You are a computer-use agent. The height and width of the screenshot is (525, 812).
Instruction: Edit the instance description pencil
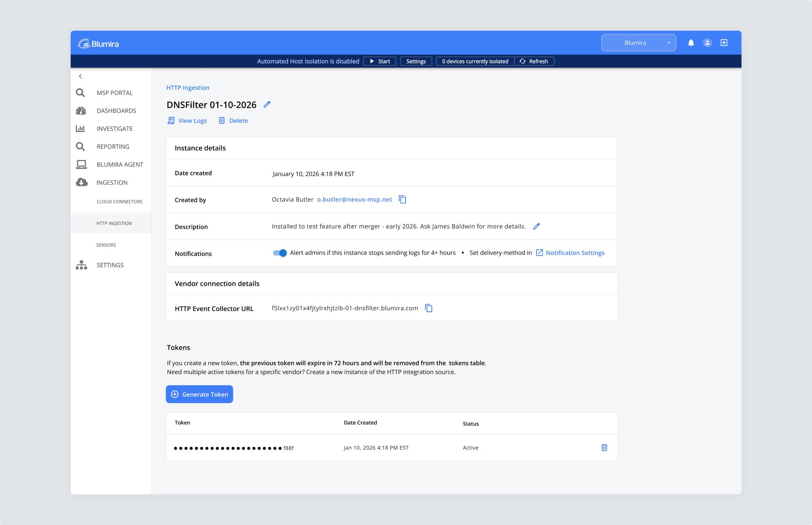click(x=536, y=227)
